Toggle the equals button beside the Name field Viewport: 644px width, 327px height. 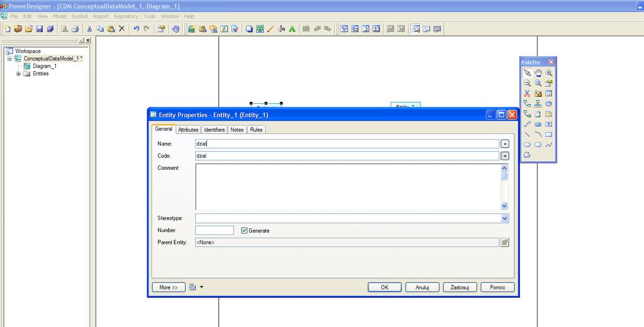click(x=505, y=144)
